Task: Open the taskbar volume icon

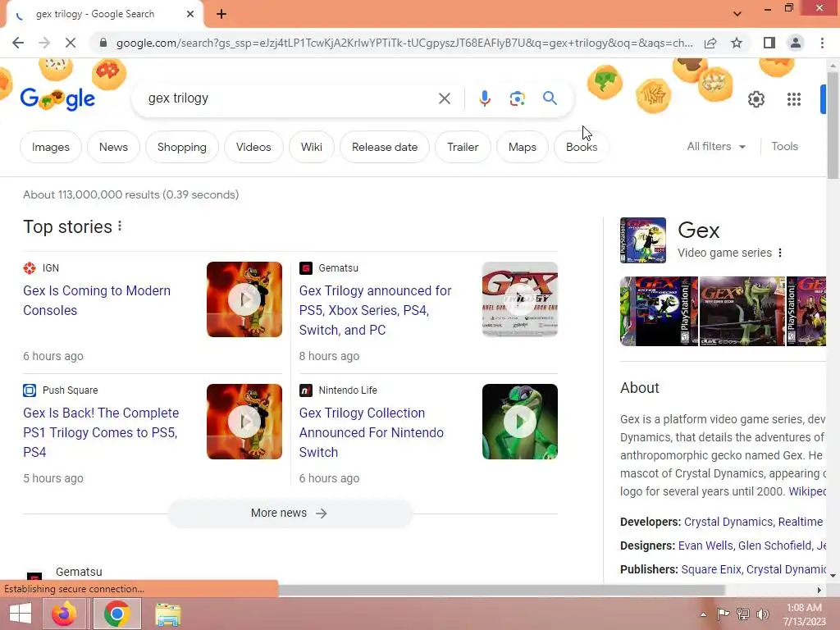Action: [x=762, y=614]
